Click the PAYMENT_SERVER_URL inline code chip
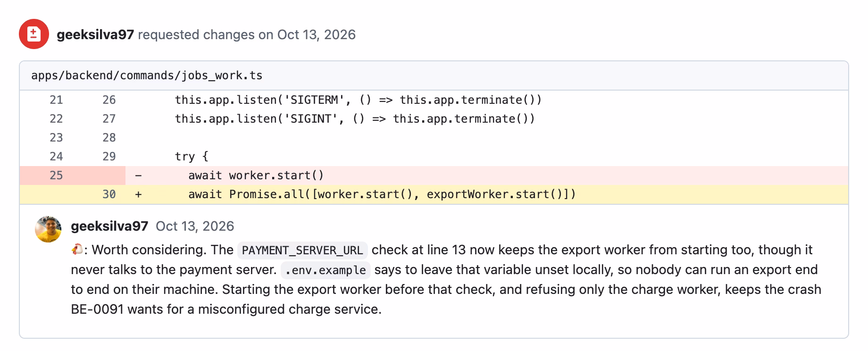This screenshot has height=351, width=868. [x=302, y=250]
